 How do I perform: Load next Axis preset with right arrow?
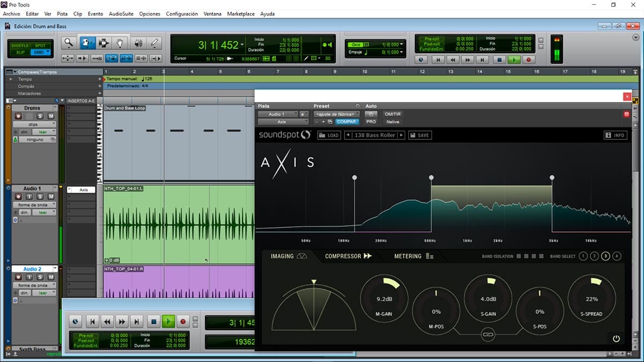click(x=401, y=135)
